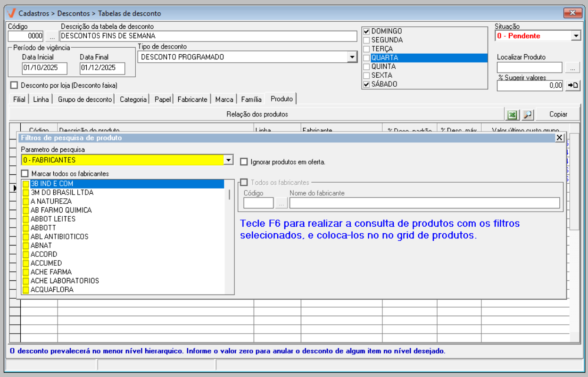The width and height of the screenshot is (588, 377).
Task: Enable Ignorar produtos em oferta checkbox
Action: (244, 162)
